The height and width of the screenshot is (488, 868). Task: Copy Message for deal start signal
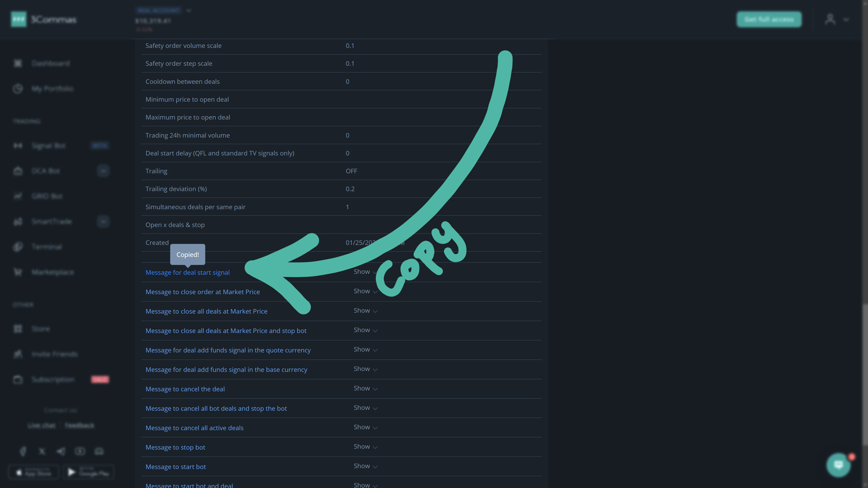tap(187, 272)
